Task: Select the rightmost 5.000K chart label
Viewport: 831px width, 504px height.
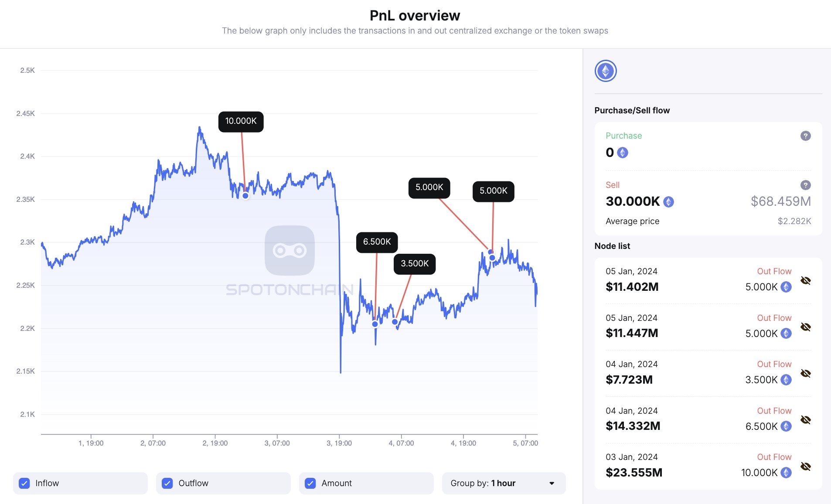Action: coord(493,191)
